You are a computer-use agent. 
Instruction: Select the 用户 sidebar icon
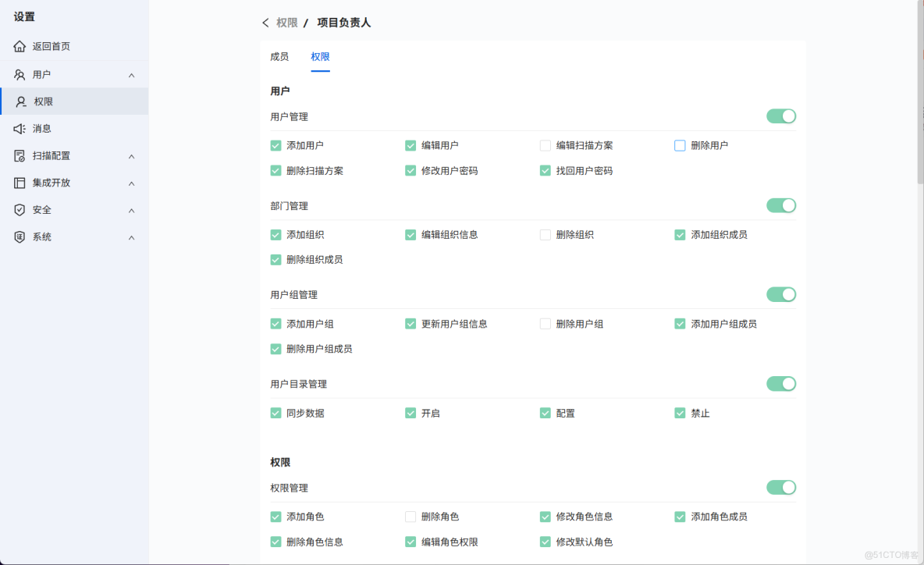point(18,74)
